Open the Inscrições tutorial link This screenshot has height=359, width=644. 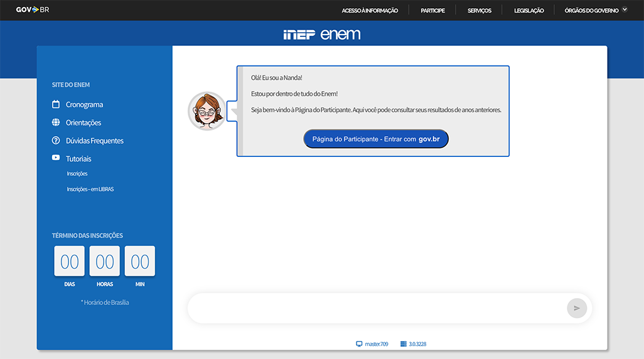[x=77, y=173]
